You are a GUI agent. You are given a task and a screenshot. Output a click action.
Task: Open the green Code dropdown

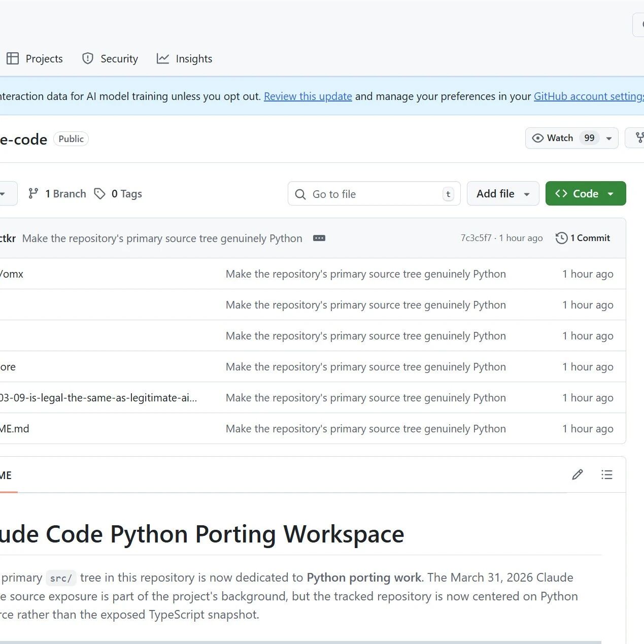tap(585, 193)
